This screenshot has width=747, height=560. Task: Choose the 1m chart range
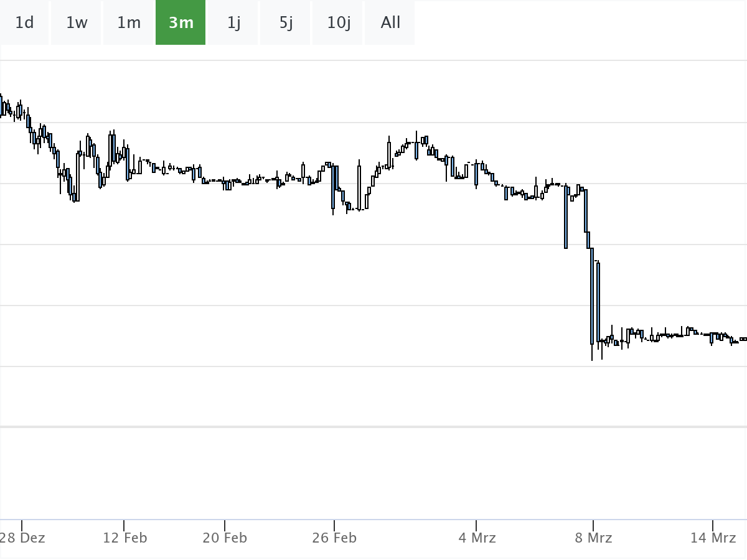(129, 23)
